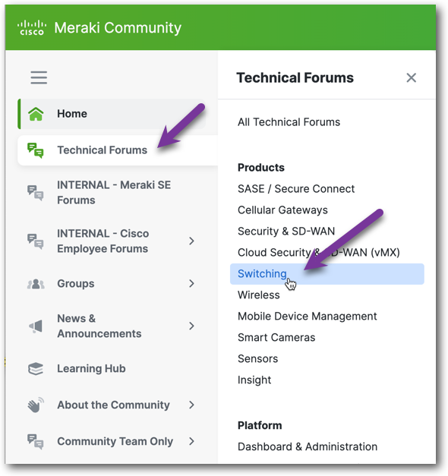
Task: Click the green Home house icon
Action: (36, 114)
